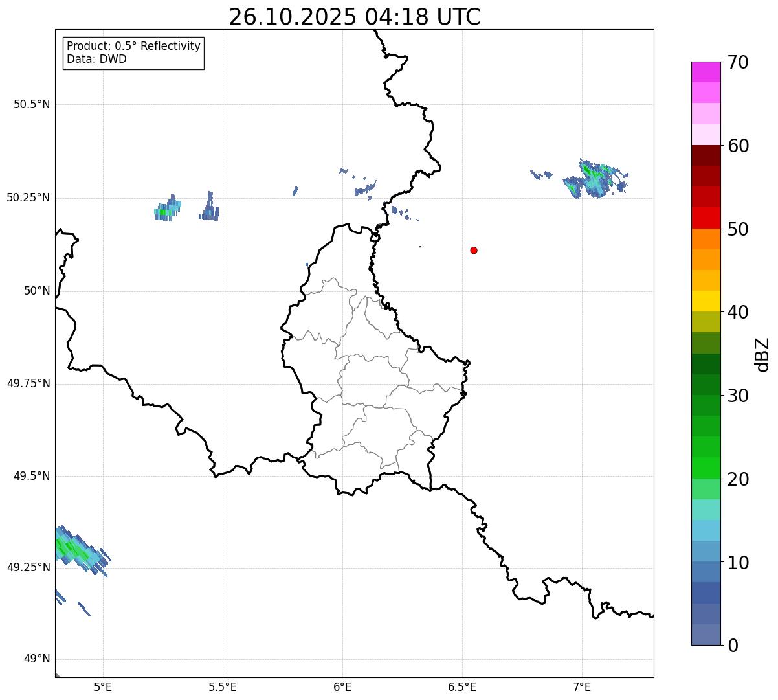Click the dBZ colorbar axis label

[x=762, y=354]
